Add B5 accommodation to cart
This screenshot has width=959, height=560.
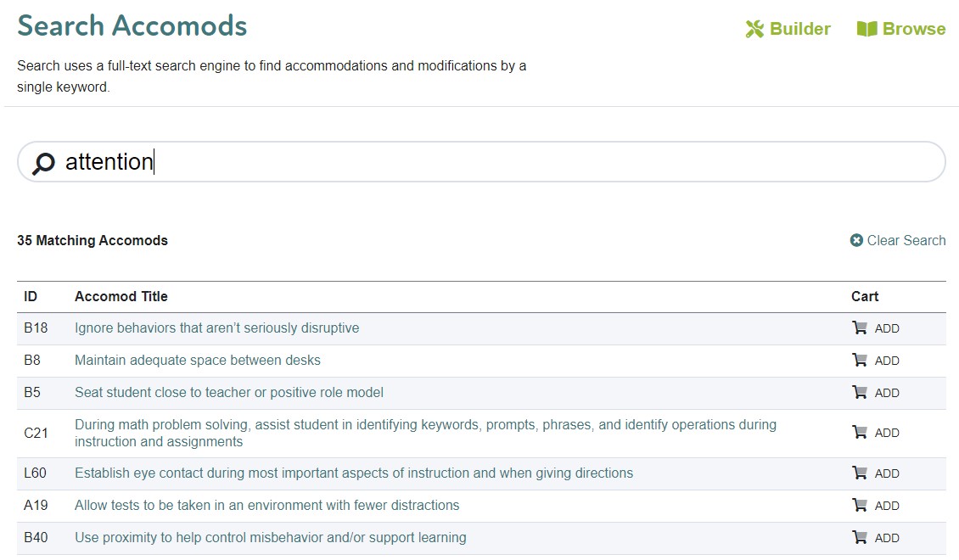pos(876,393)
